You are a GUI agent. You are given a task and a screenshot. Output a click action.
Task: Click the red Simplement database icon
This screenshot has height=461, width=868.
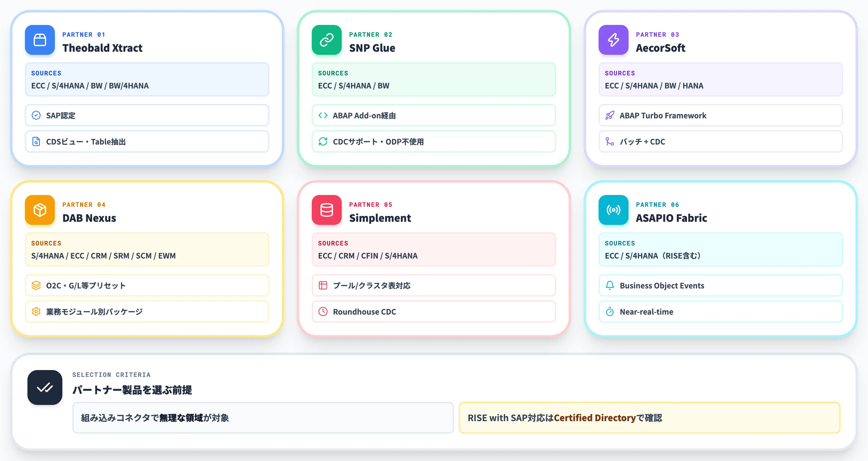click(x=326, y=210)
